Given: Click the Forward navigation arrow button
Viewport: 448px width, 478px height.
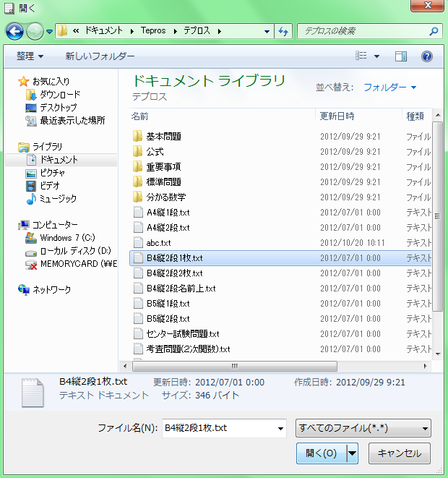Looking at the screenshot, I should pos(35,31).
